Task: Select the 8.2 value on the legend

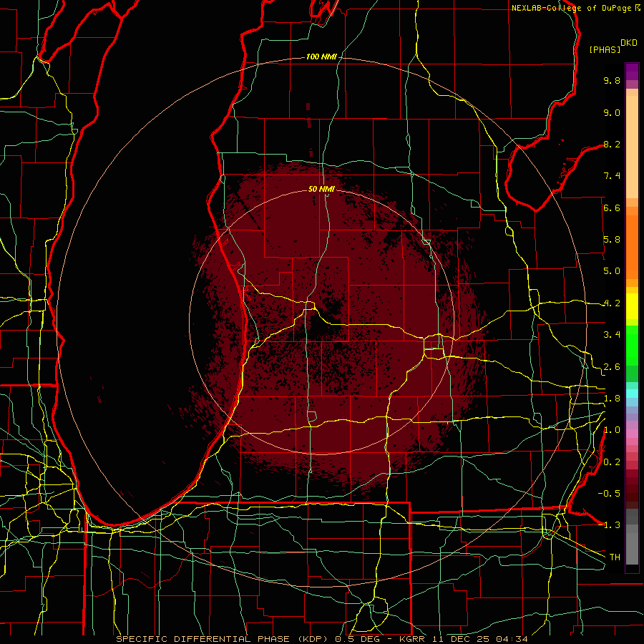Action: coord(612,144)
